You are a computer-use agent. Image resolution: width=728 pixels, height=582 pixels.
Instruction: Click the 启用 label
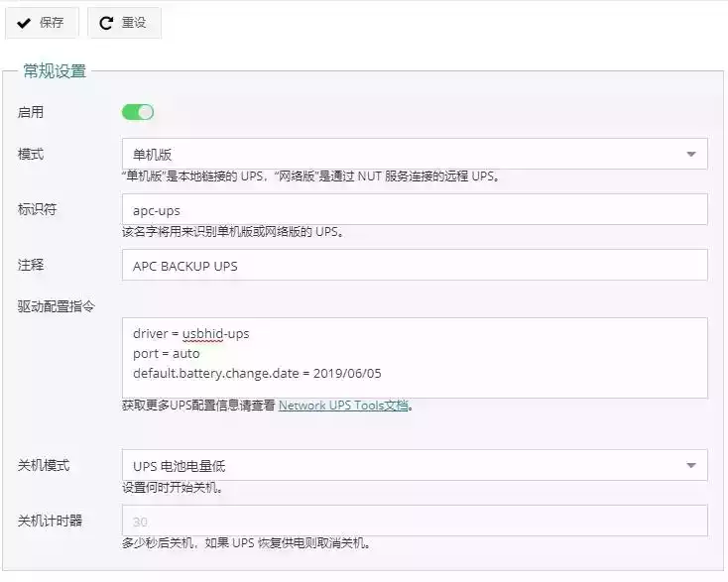click(31, 112)
